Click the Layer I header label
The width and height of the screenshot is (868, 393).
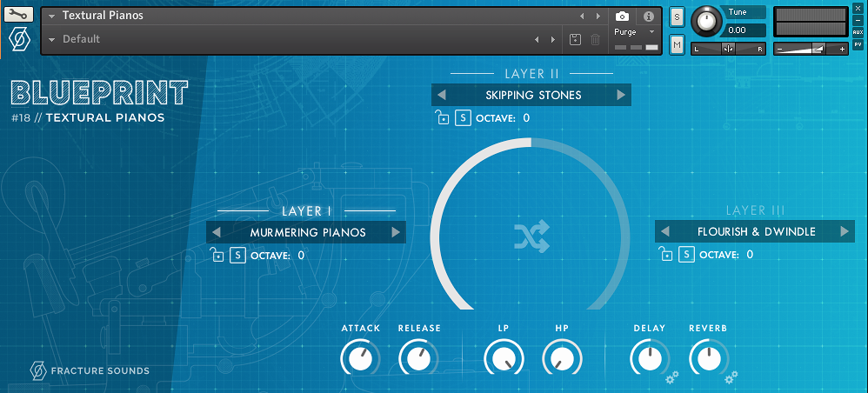click(306, 211)
